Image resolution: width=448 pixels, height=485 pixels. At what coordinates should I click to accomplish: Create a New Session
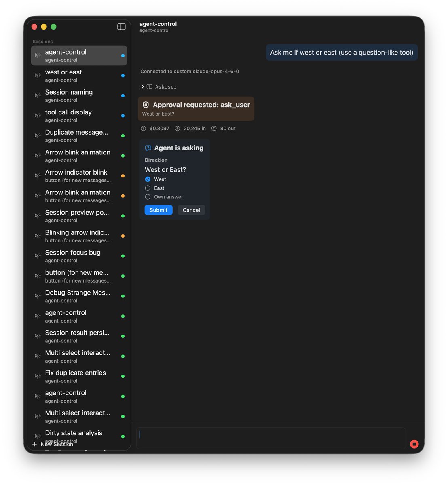click(53, 444)
